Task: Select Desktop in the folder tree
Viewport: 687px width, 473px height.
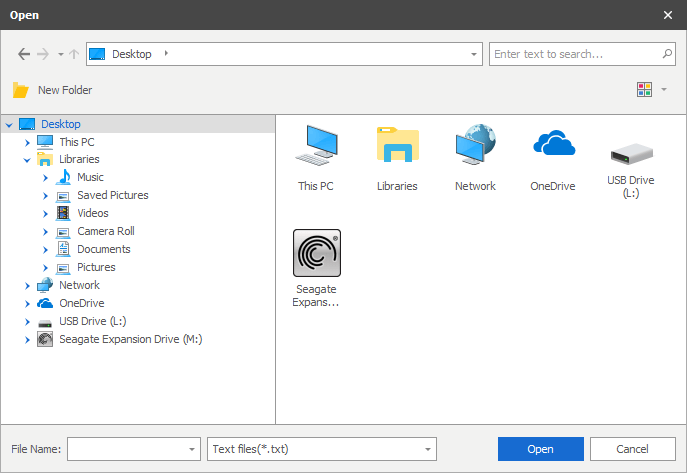Action: (x=61, y=124)
